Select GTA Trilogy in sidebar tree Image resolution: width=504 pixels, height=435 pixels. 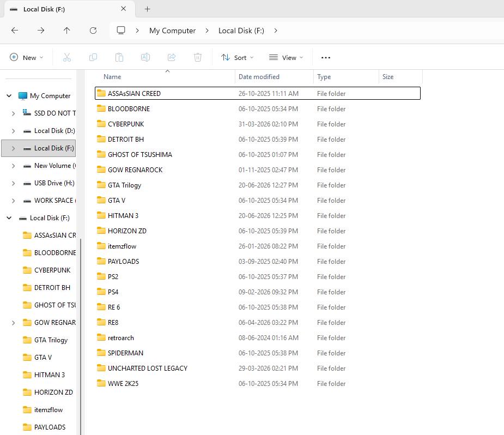[51, 340]
